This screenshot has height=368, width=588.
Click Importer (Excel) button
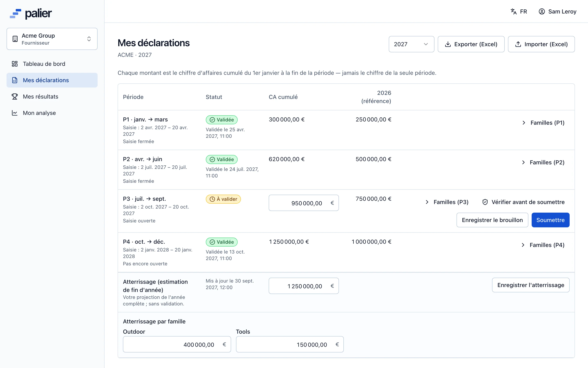tap(541, 44)
